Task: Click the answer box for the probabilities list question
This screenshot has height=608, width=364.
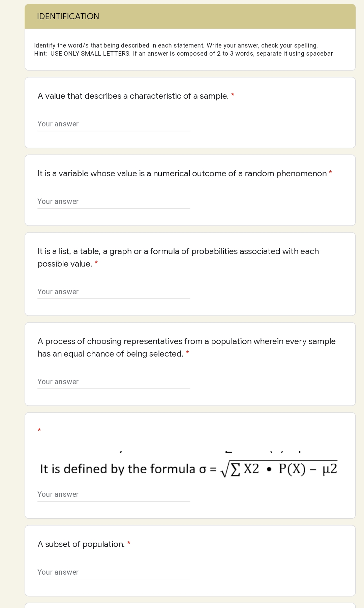Action: point(114,292)
